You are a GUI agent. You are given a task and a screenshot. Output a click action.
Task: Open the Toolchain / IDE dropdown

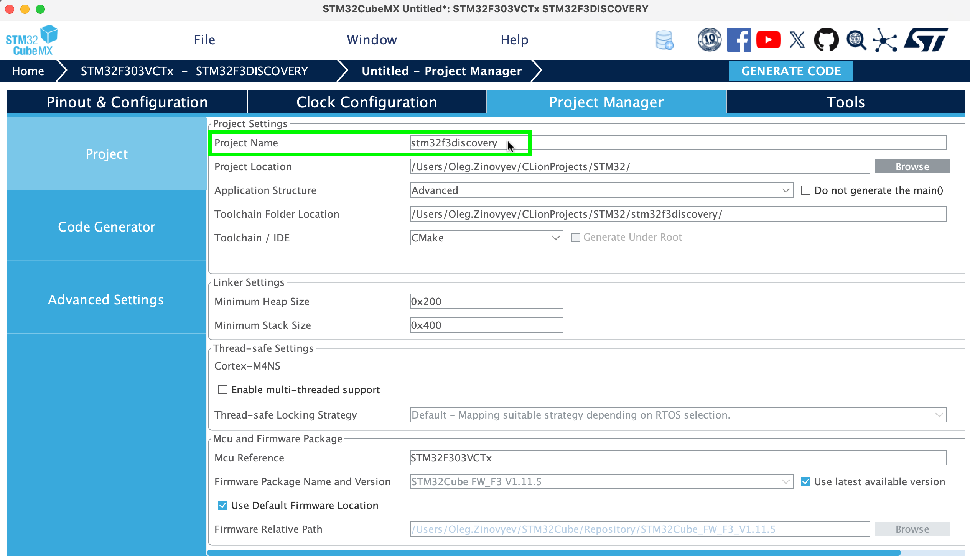555,238
